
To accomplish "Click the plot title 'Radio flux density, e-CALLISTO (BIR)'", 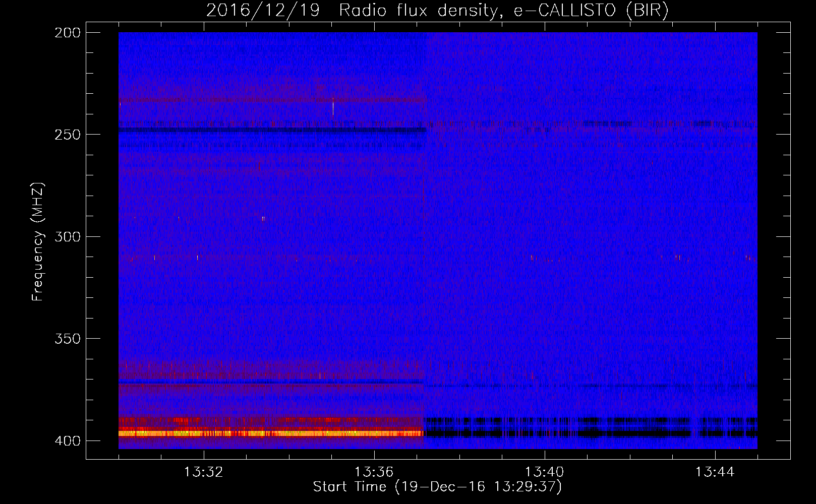I will pos(503,10).
